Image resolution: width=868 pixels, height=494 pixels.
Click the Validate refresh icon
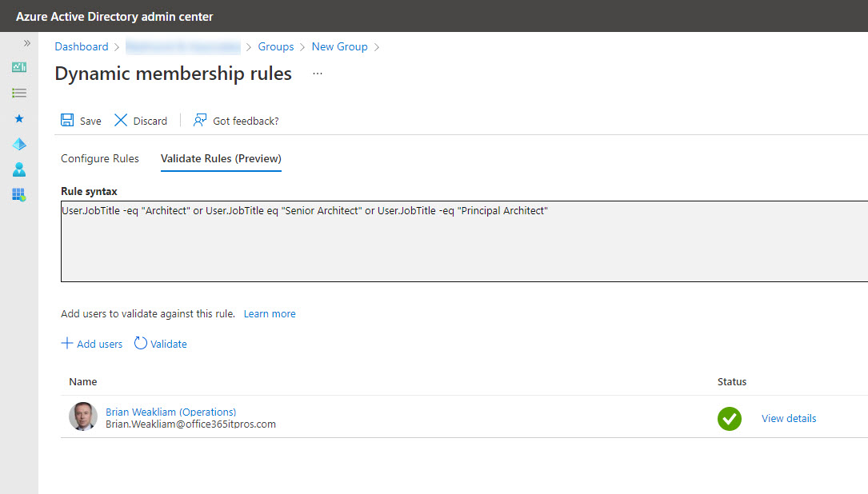(141, 343)
